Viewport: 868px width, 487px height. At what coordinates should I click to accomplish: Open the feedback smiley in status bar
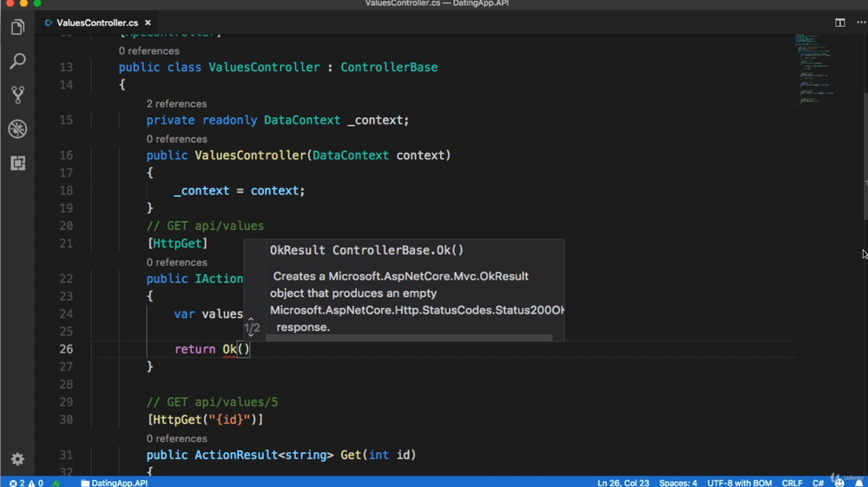tap(839, 483)
